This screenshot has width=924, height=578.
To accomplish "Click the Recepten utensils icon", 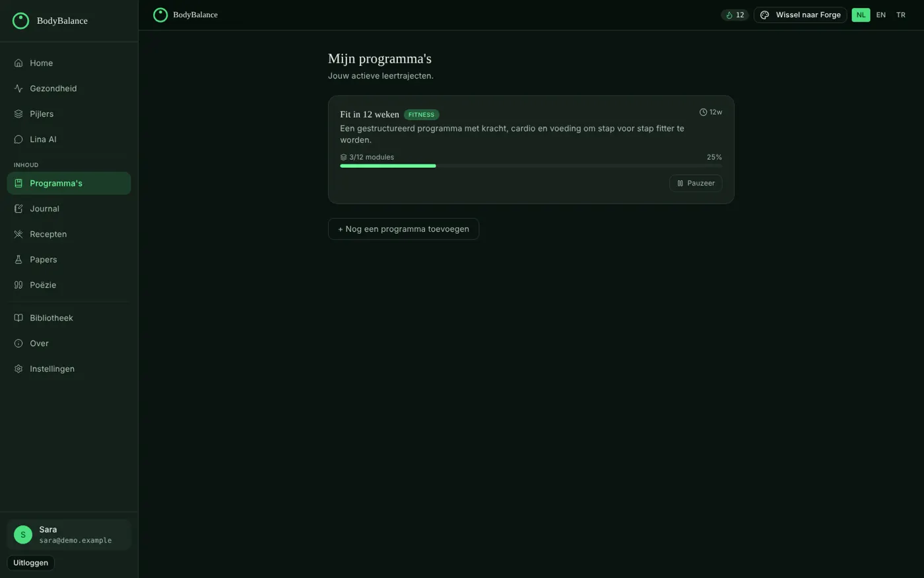I will click(18, 234).
